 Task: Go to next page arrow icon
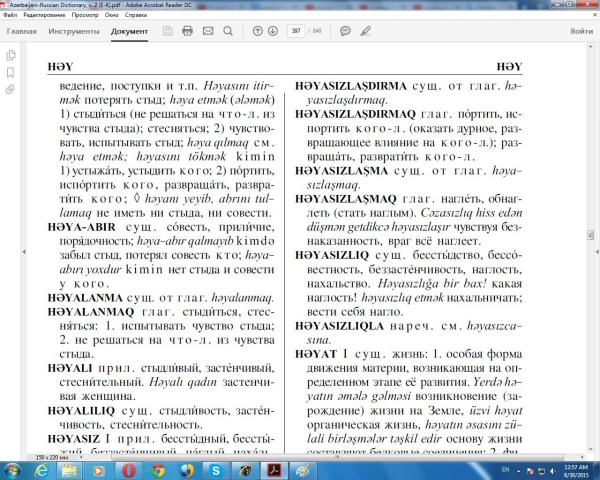click(273, 31)
